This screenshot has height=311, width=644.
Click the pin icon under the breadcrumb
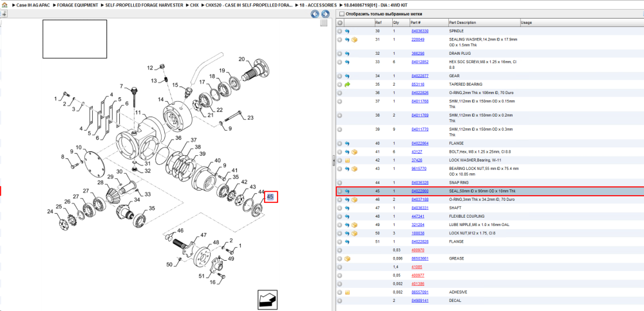click(3, 14)
